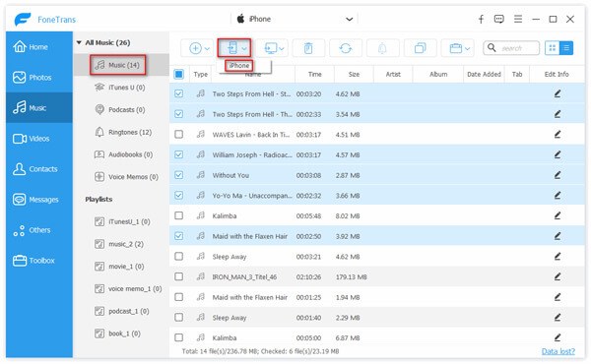Switch to list view icon
Image resolution: width=591 pixels, height=364 pixels.
click(x=566, y=48)
